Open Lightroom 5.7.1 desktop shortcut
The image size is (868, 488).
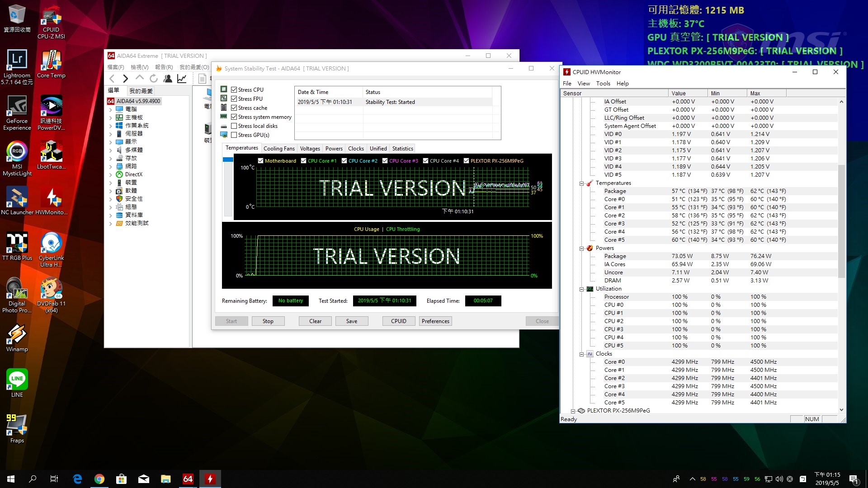tap(17, 66)
